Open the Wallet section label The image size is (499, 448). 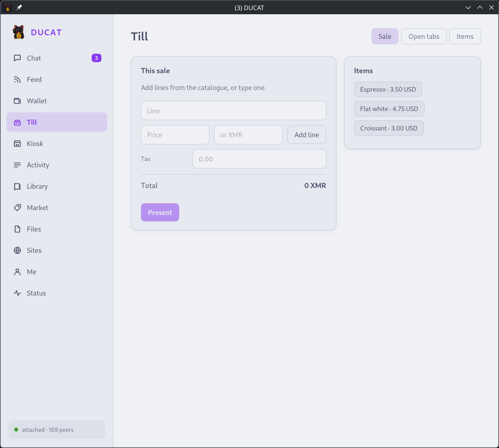click(x=37, y=101)
